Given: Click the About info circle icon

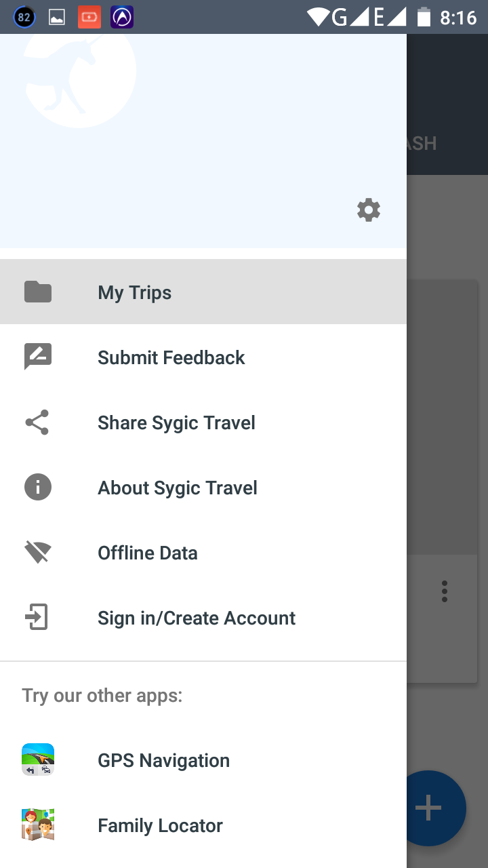Looking at the screenshot, I should 38,488.
